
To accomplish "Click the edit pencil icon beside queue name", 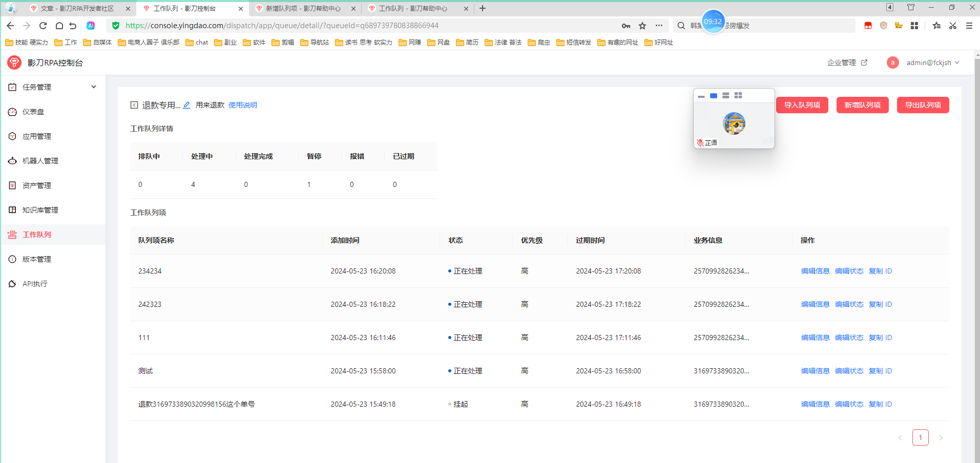I will pyautogui.click(x=186, y=105).
